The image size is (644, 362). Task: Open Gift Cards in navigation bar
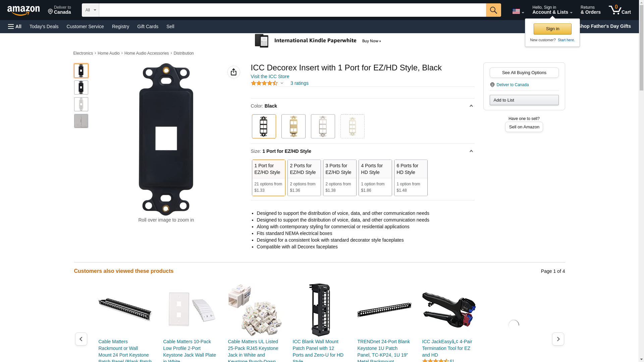(148, 26)
